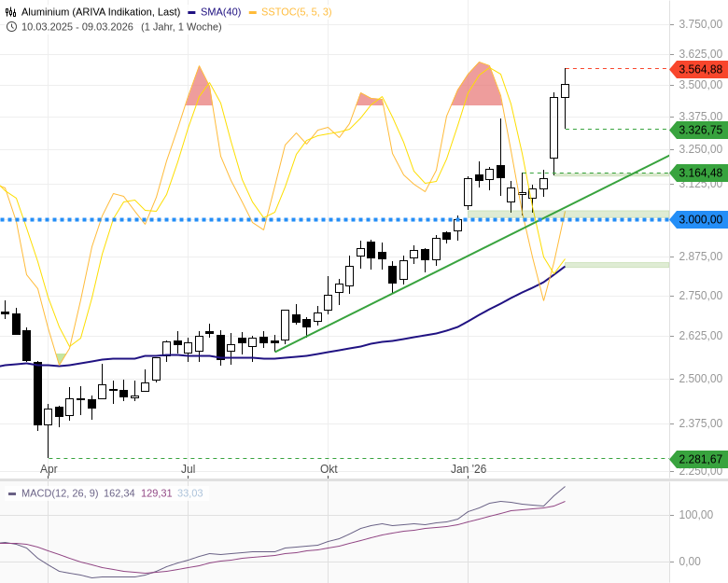Screen dimensions: 728x583
Task: Open the interval selector (1 Jahr, 1 Woche)
Action: point(181,26)
